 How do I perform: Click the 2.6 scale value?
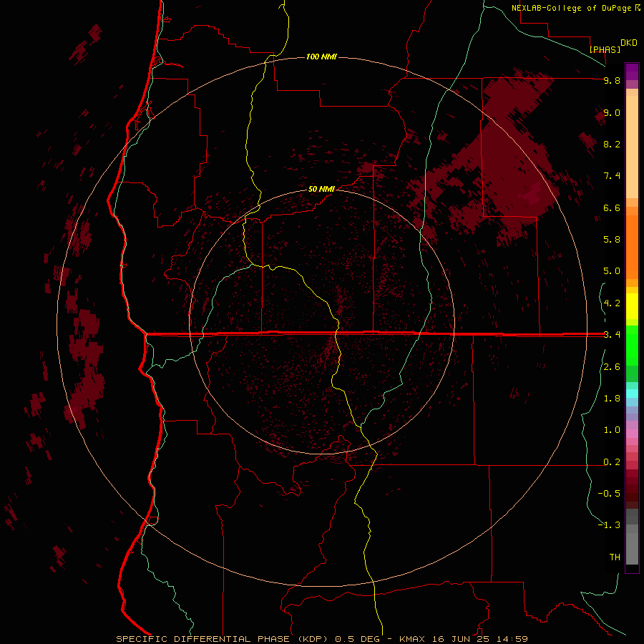[612, 367]
